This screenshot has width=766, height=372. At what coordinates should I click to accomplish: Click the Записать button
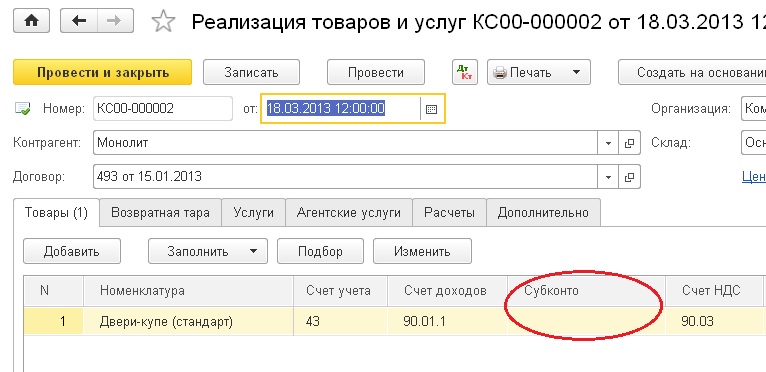tap(251, 72)
